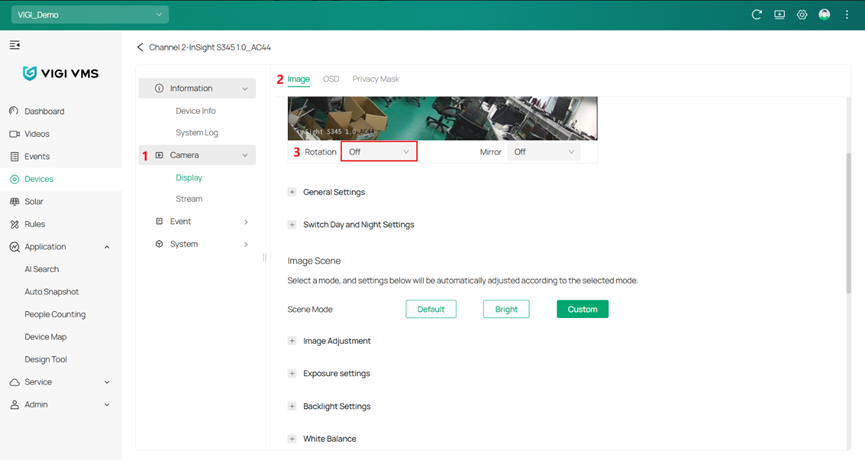Select the Bright scene mode
Viewport: 865px width, 460px height.
coord(506,309)
